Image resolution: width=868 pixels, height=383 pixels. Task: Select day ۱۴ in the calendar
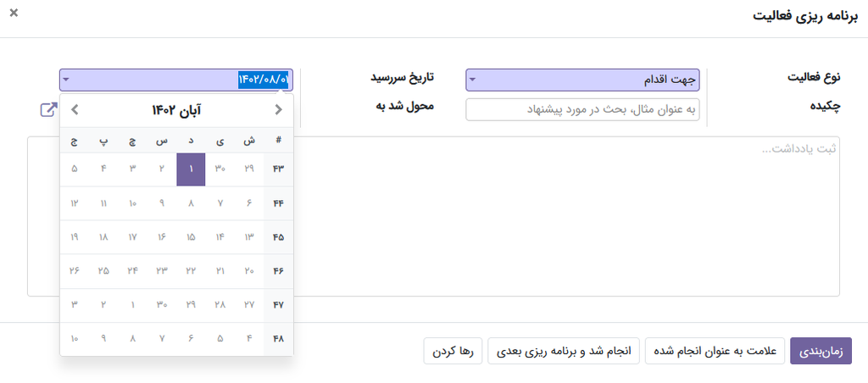click(220, 237)
